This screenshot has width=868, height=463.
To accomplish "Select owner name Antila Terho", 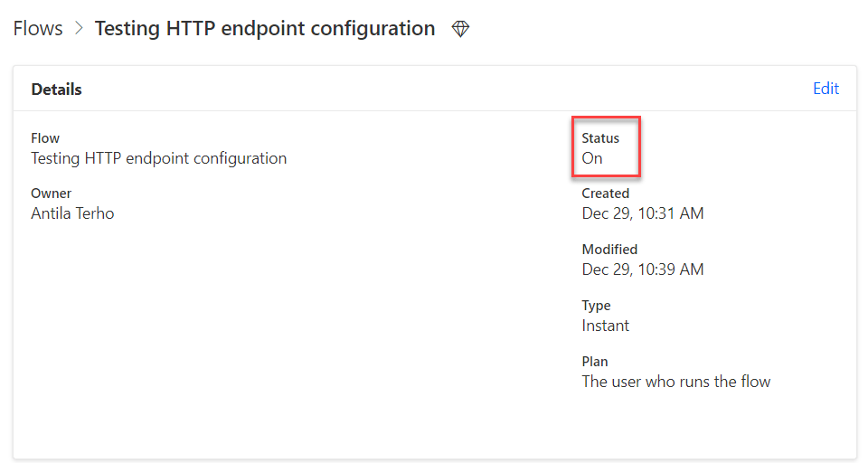I will [72, 213].
